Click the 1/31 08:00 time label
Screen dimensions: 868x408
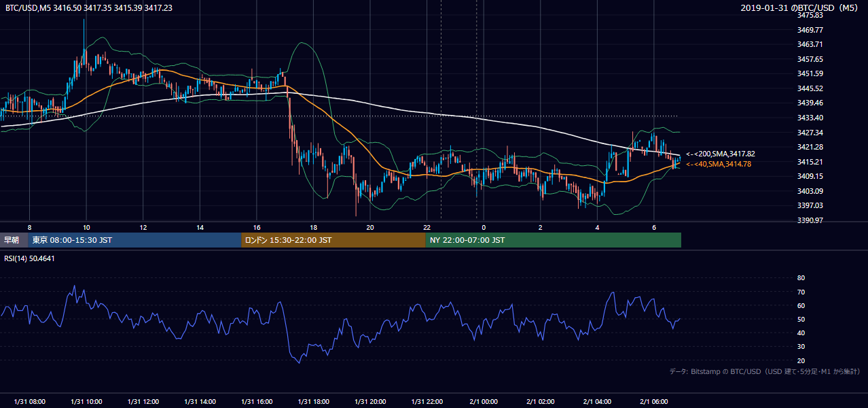coord(29,401)
